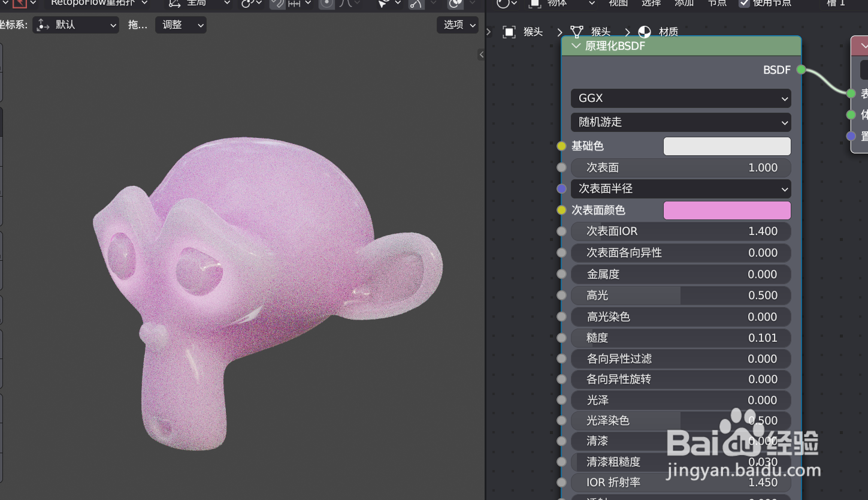Open the pivot point dropdown
The width and height of the screenshot is (868, 500).
pos(252,3)
